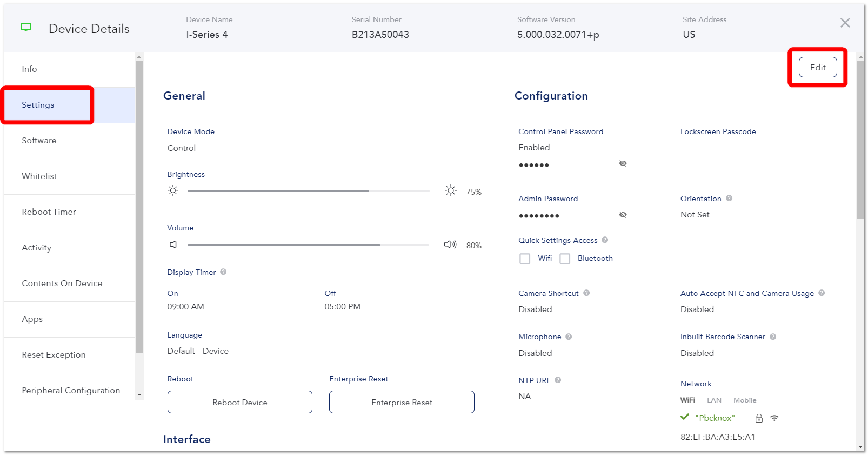Click the sidebar scroll down arrow
The width and height of the screenshot is (868, 455).
[x=139, y=395]
